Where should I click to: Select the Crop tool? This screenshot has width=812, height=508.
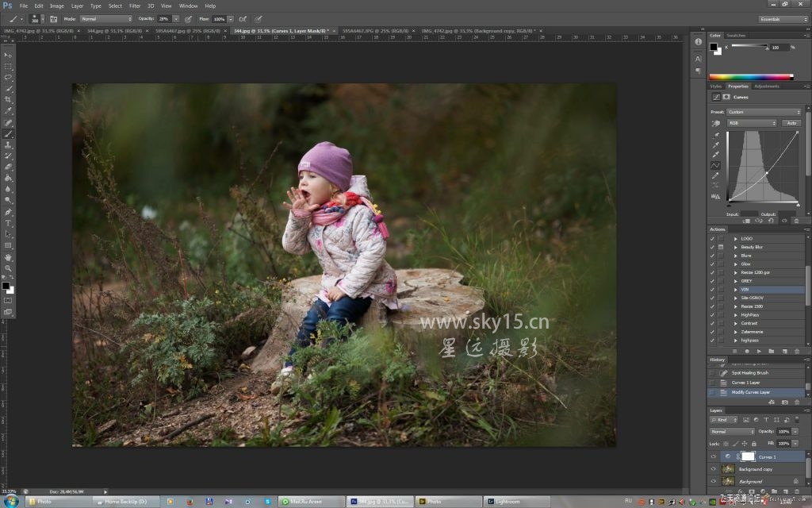pyautogui.click(x=8, y=99)
